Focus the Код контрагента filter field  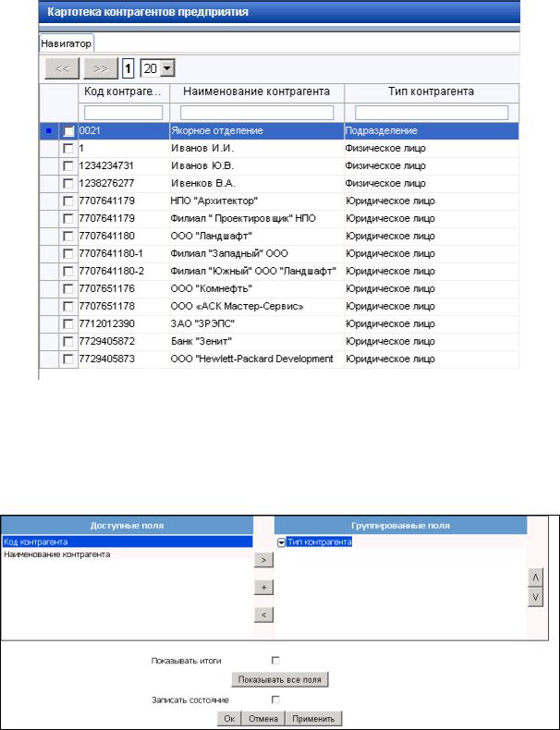(123, 113)
